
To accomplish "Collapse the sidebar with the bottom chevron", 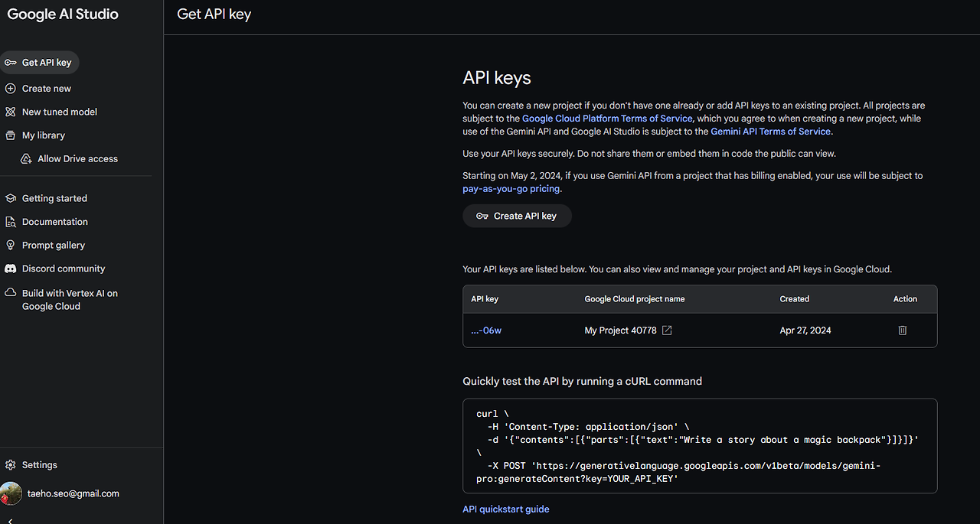I will (x=10, y=520).
